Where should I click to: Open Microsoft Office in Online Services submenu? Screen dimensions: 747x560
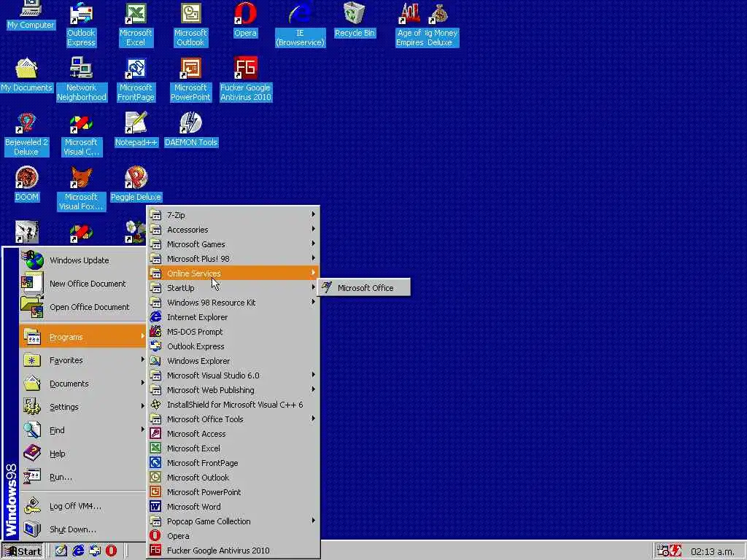(x=364, y=287)
